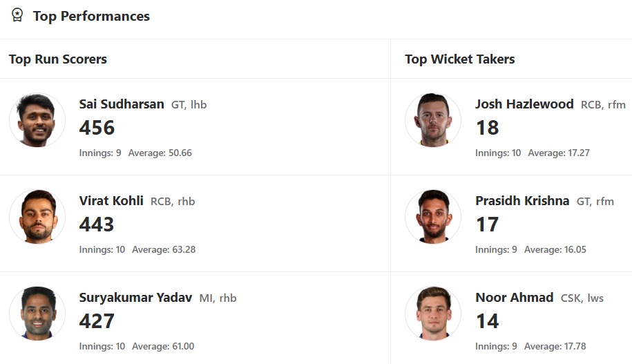Open Virat Kohli's player photo
This screenshot has height=364, width=632.
[x=37, y=217]
